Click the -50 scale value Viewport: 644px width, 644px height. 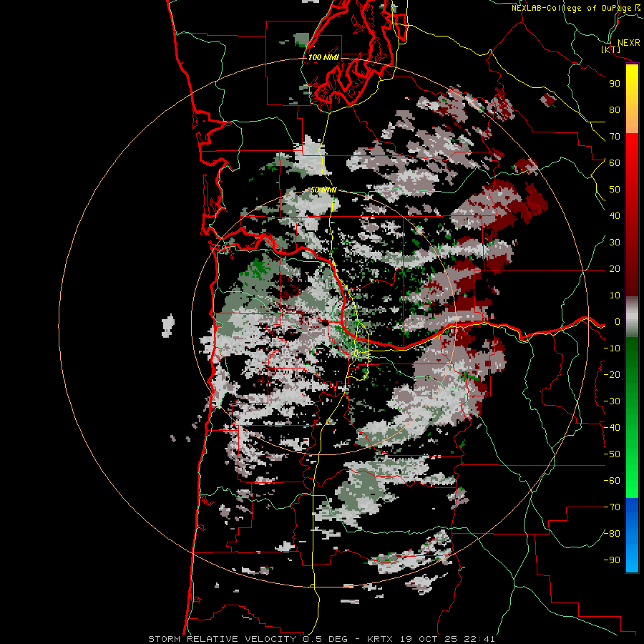(612, 454)
